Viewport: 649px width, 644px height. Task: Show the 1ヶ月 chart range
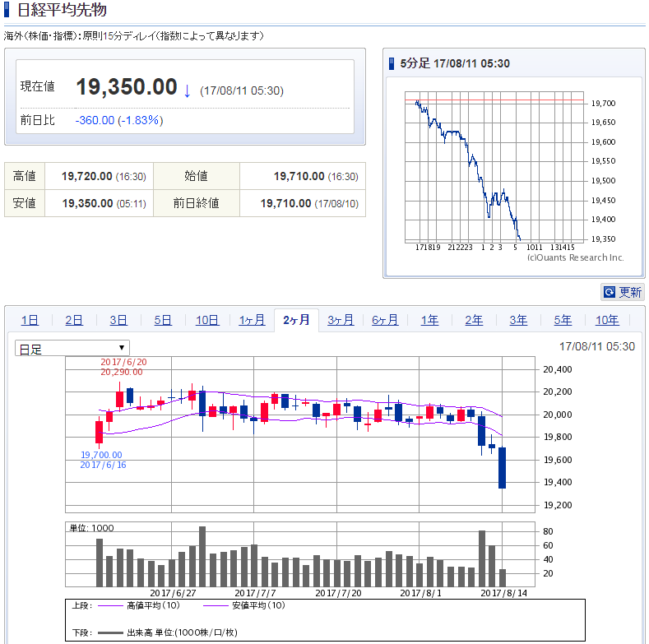coord(252,320)
